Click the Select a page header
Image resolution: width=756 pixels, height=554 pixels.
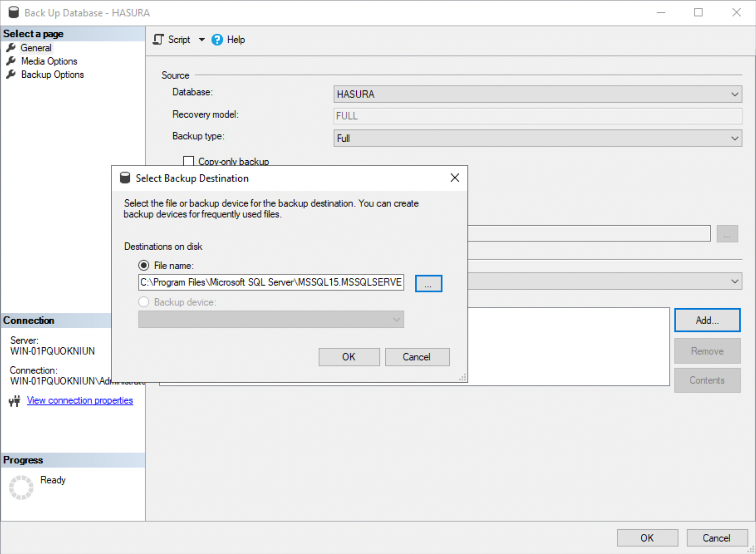click(x=73, y=34)
